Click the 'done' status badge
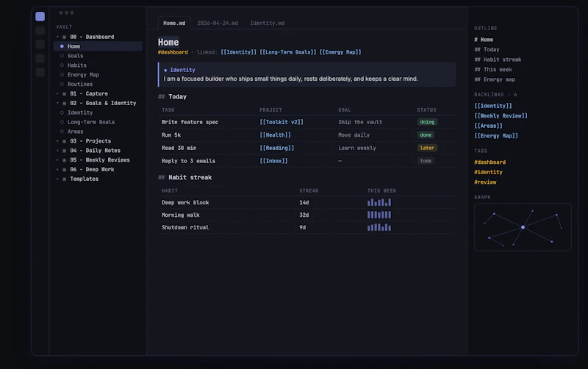 point(426,135)
